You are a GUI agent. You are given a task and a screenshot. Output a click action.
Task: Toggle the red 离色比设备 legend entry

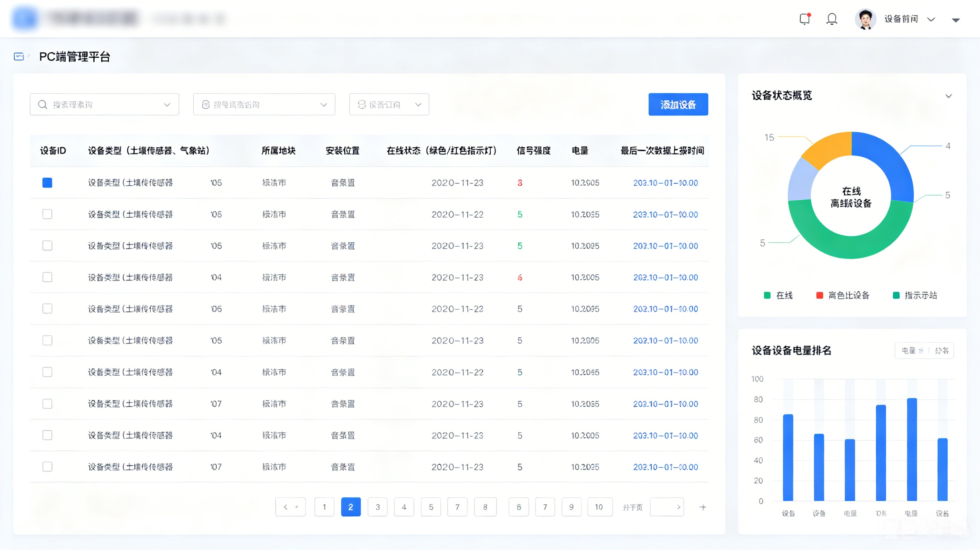click(x=843, y=295)
